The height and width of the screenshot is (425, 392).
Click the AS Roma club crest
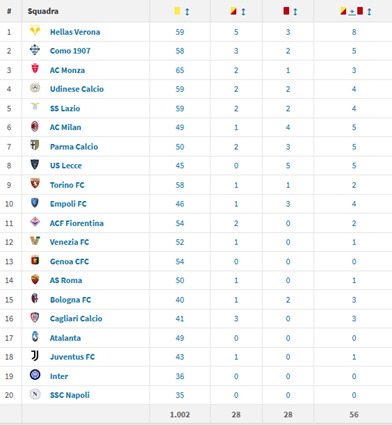pos(35,279)
